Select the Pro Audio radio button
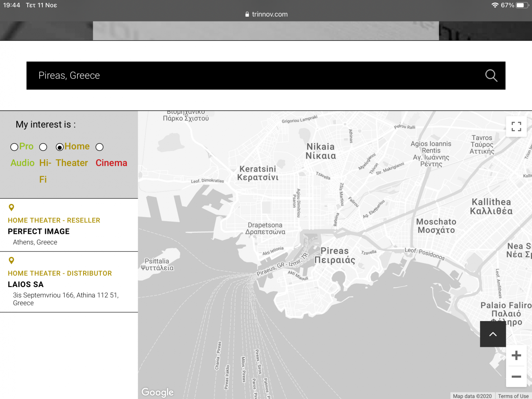This screenshot has width=532, height=399. [14, 147]
